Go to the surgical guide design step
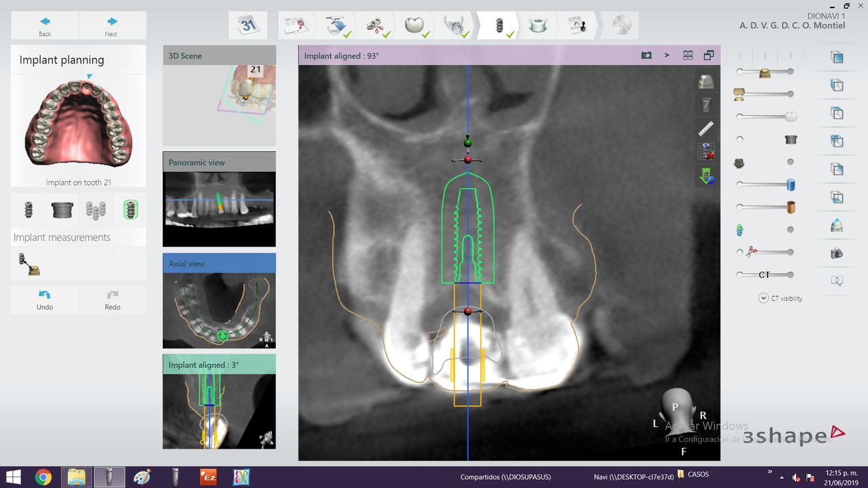Screen dimensions: 868x488 pyautogui.click(x=538, y=26)
